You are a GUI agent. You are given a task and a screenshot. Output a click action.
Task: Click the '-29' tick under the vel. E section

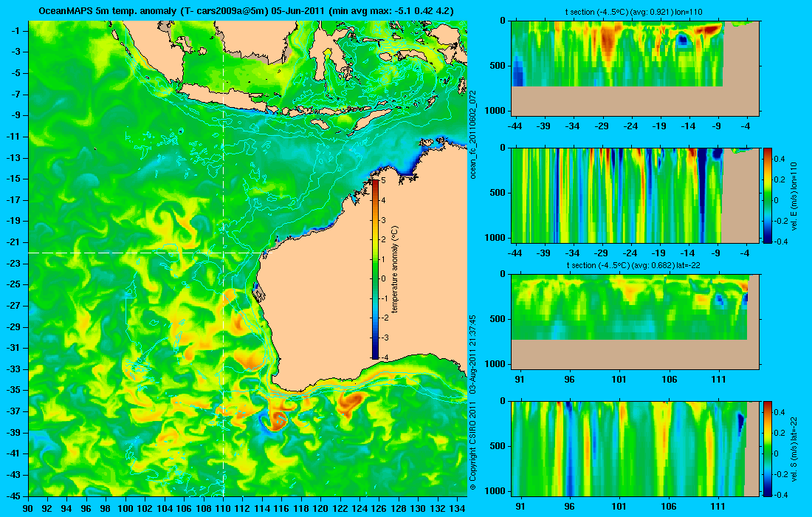601,253
